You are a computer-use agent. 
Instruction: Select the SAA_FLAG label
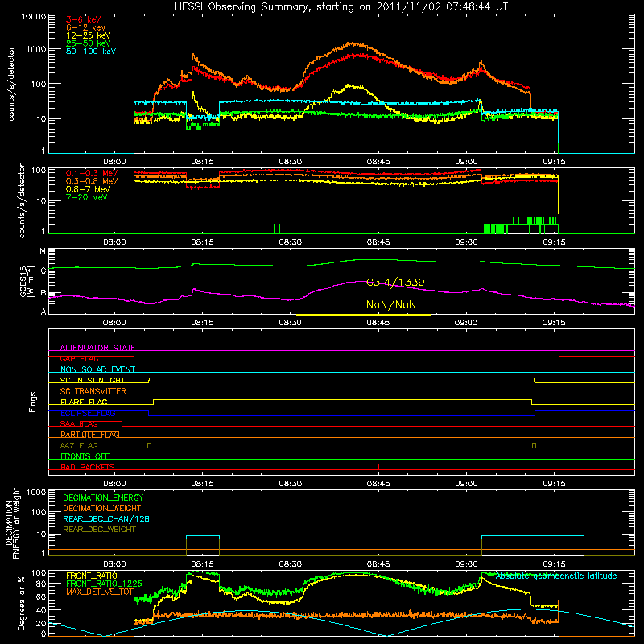click(79, 423)
